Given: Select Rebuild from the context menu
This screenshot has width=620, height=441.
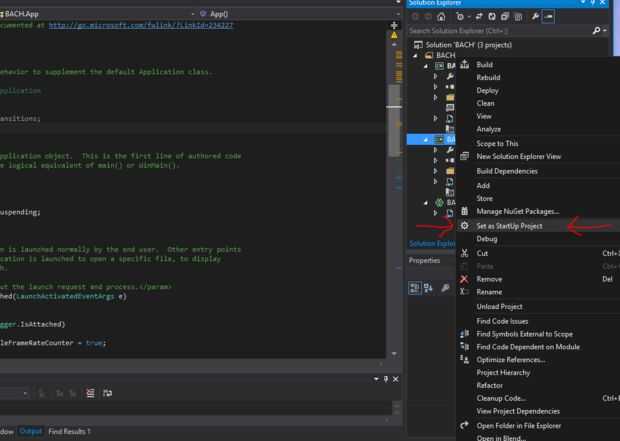Looking at the screenshot, I should tap(488, 77).
